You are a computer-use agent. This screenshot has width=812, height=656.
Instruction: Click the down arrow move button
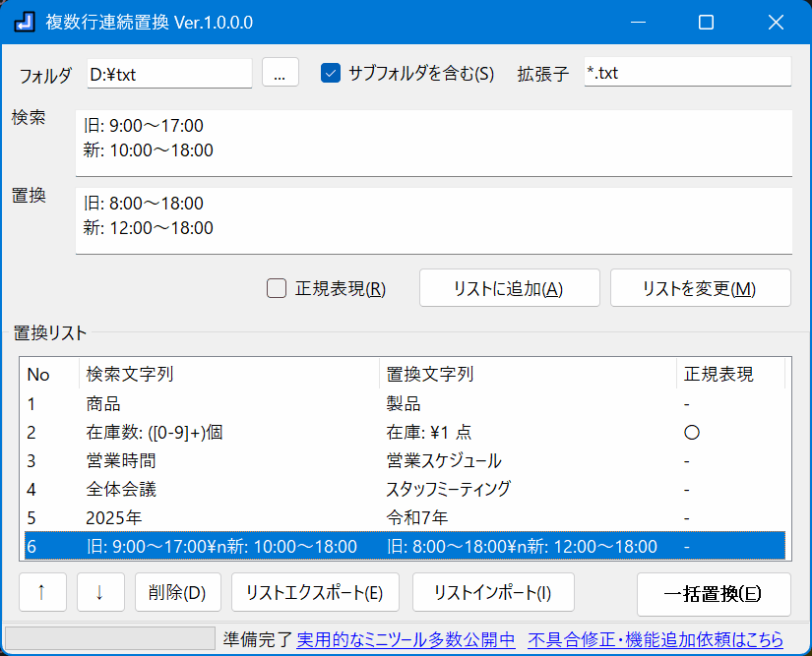(100, 593)
